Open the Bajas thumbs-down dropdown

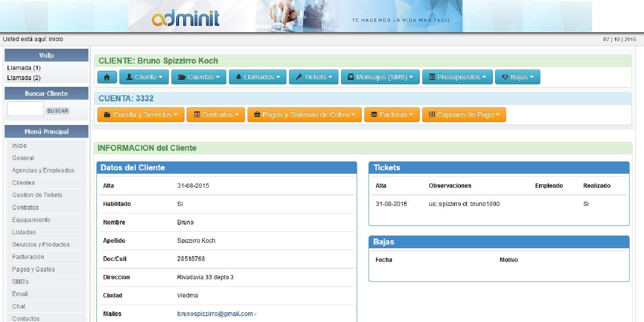pos(517,77)
